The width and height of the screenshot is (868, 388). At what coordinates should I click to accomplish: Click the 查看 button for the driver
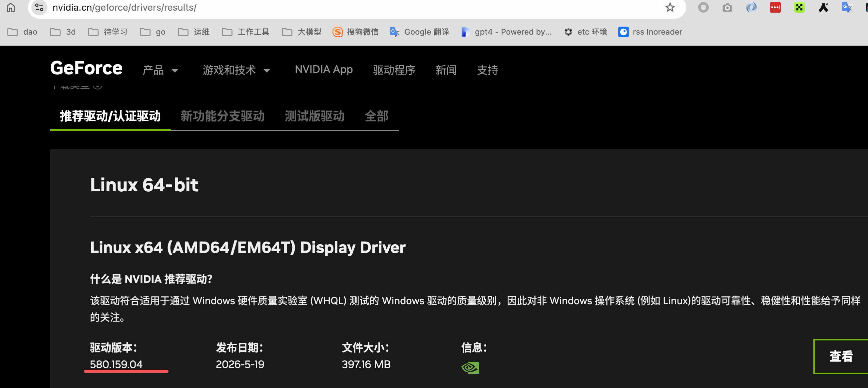[x=841, y=356]
